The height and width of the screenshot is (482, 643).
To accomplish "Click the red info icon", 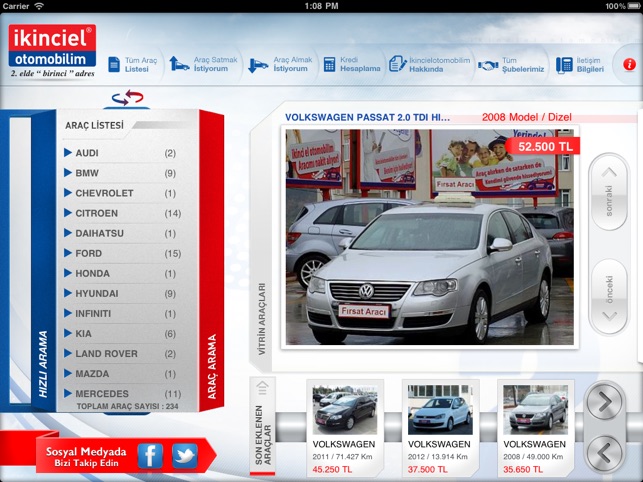I will coord(629,64).
